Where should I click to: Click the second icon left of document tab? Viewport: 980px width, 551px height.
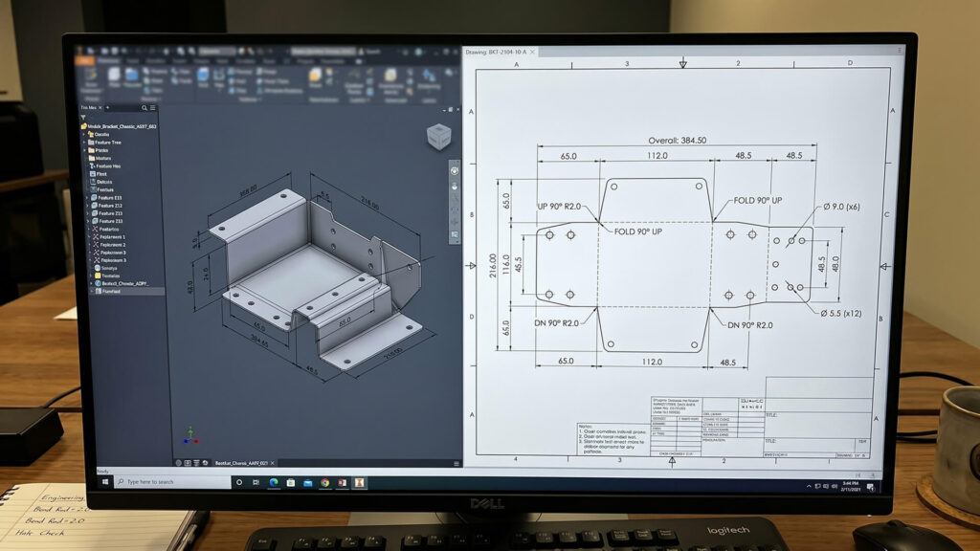click(188, 463)
